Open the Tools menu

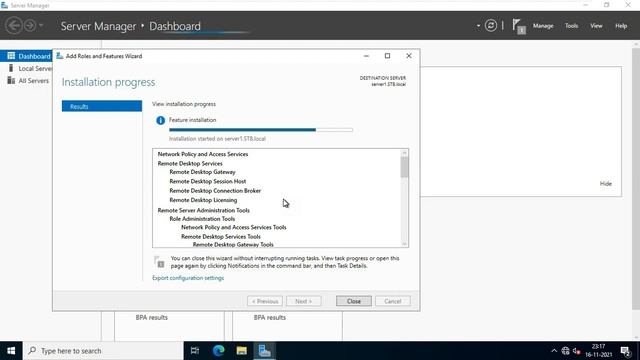click(571, 26)
